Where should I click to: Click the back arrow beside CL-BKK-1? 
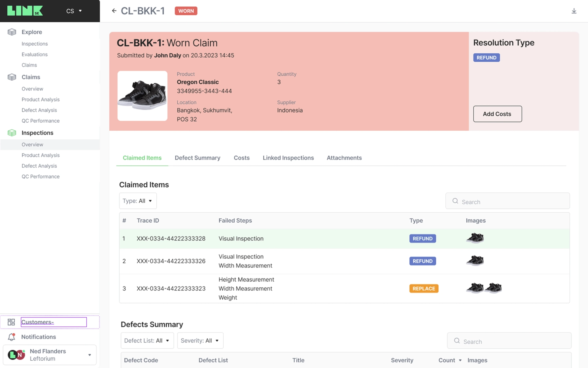pyautogui.click(x=114, y=11)
